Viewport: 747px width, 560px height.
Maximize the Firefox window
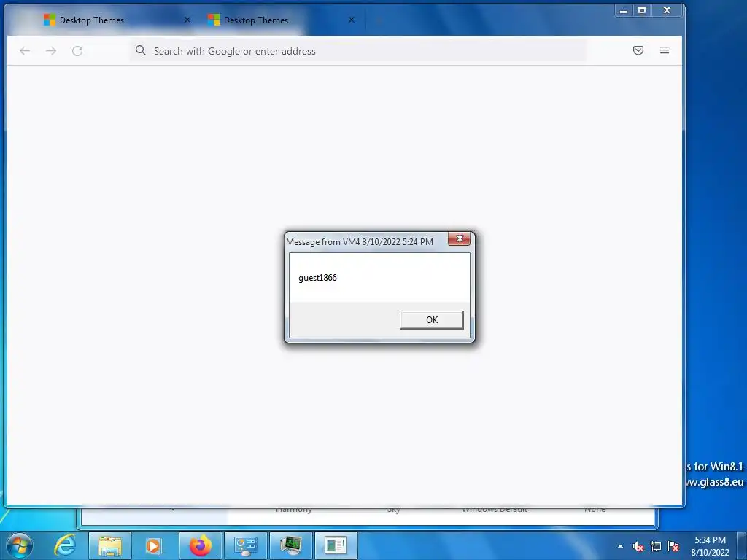click(x=642, y=10)
